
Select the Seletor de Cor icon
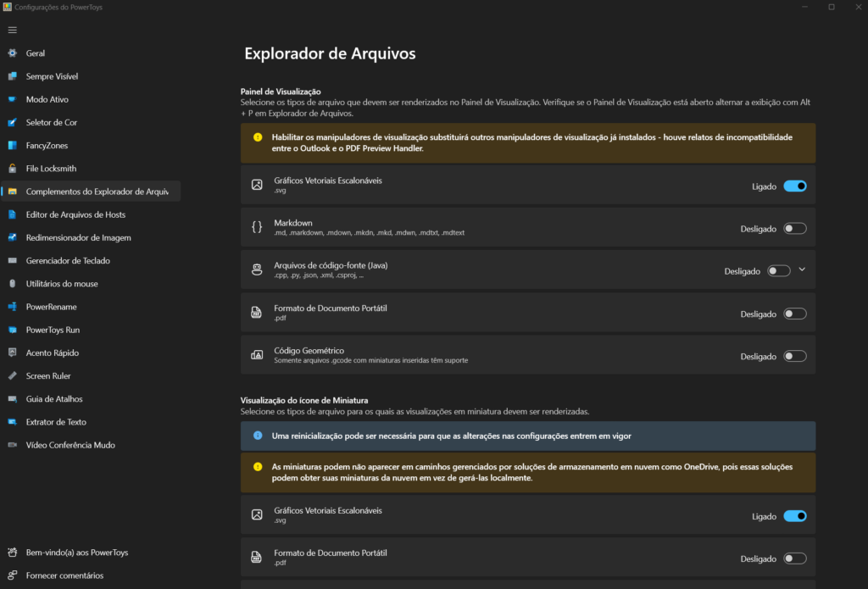pyautogui.click(x=12, y=123)
